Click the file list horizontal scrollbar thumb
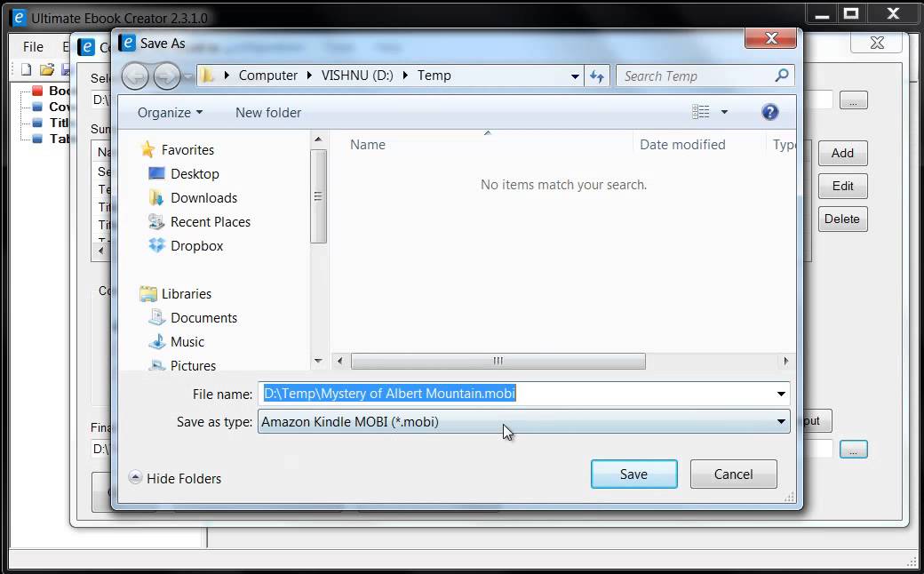 (498, 361)
